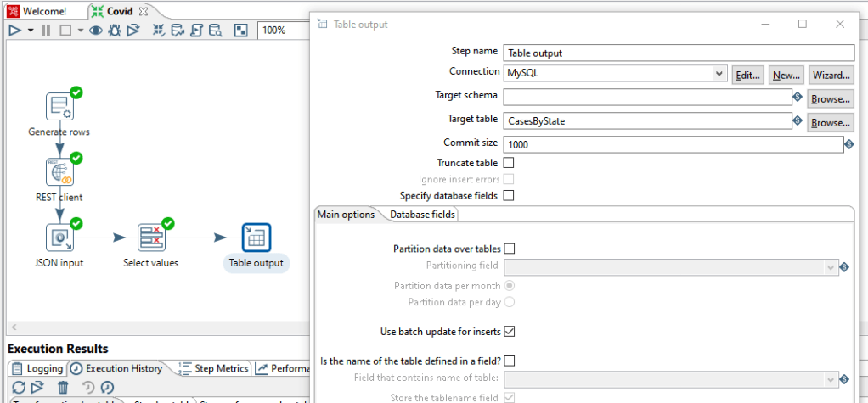
Task: Expand the run options dropdown arrow
Action: pos(31,31)
